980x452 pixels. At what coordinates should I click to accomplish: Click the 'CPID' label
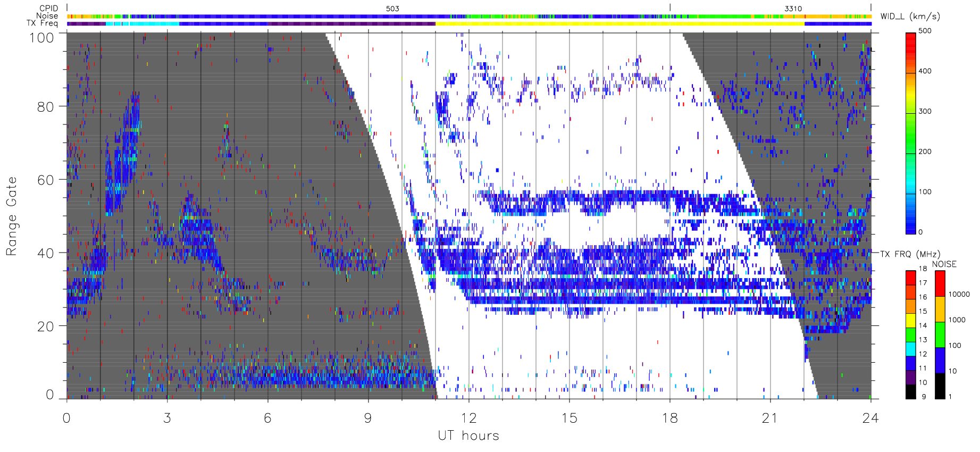[48, 8]
